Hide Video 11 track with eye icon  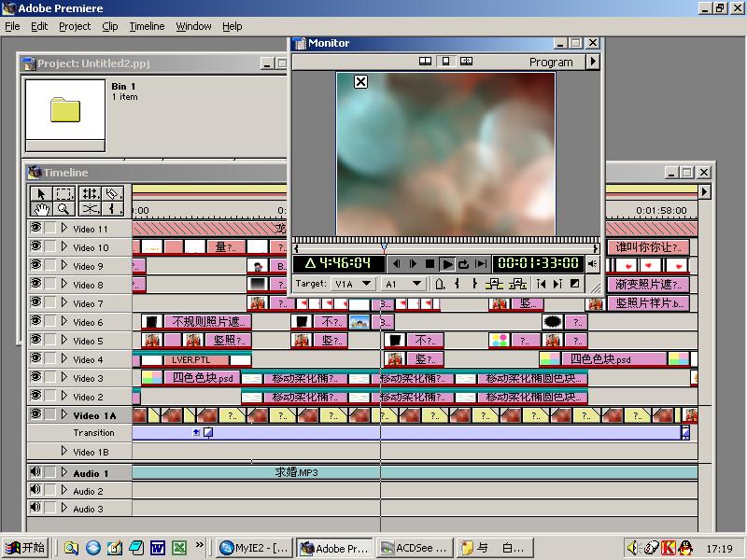[35, 228]
